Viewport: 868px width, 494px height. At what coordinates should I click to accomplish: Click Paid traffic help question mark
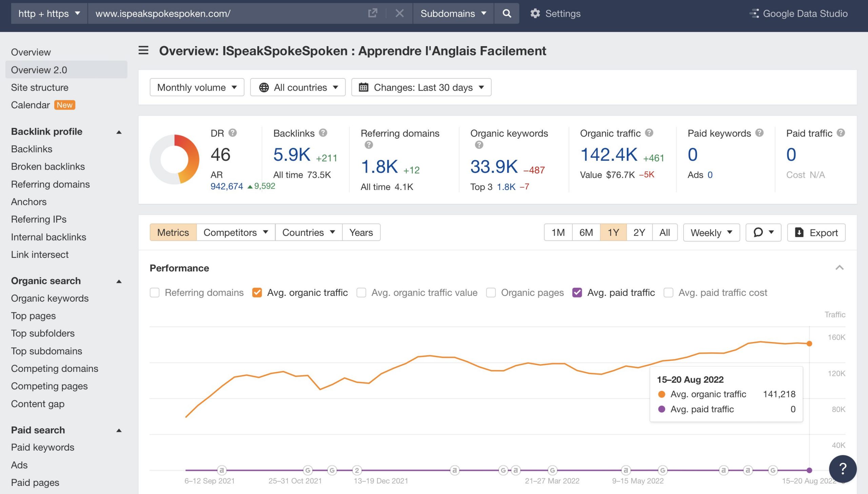841,133
